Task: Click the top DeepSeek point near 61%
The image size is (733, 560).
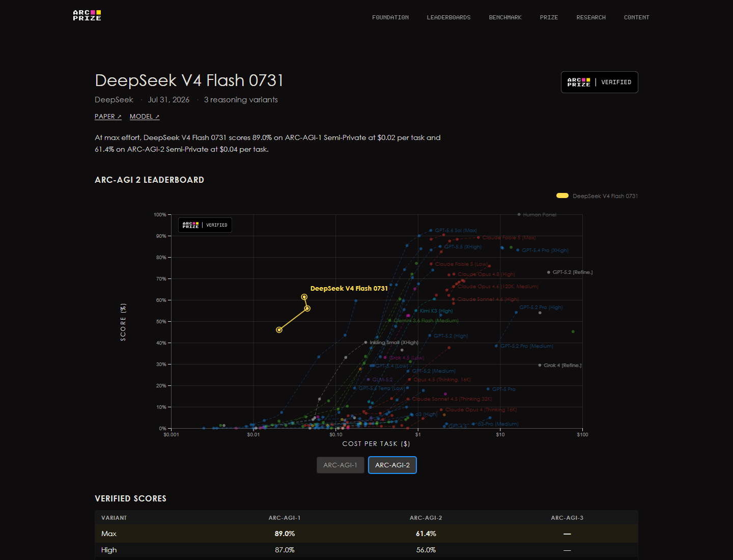Action: coord(304,297)
